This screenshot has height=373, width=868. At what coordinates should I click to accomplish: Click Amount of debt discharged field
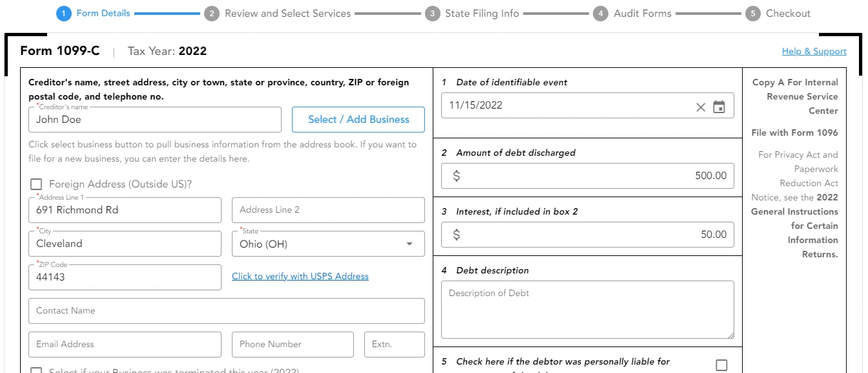point(588,176)
